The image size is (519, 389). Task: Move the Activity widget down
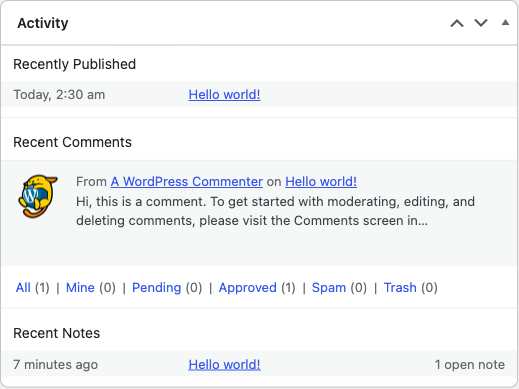click(481, 23)
